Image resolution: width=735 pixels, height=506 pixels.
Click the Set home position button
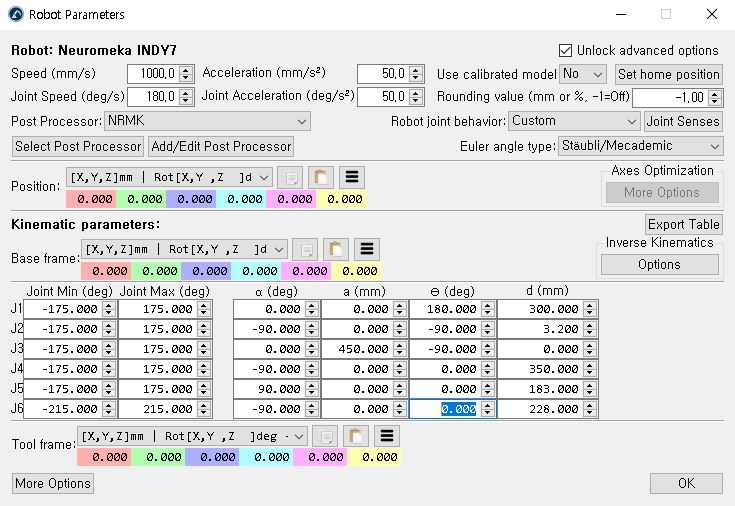pyautogui.click(x=668, y=74)
